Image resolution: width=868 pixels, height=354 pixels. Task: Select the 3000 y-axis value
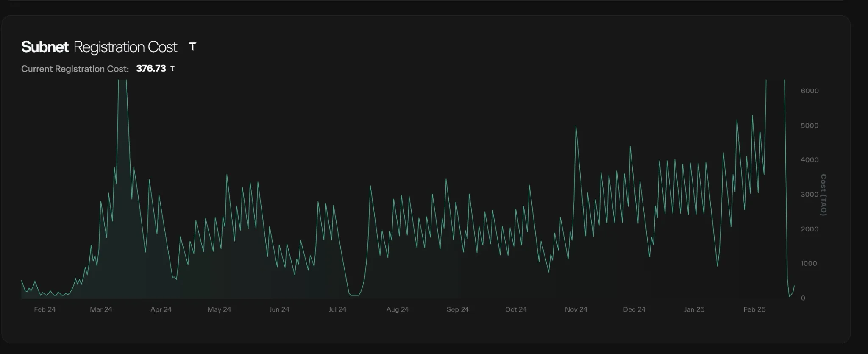pos(810,195)
